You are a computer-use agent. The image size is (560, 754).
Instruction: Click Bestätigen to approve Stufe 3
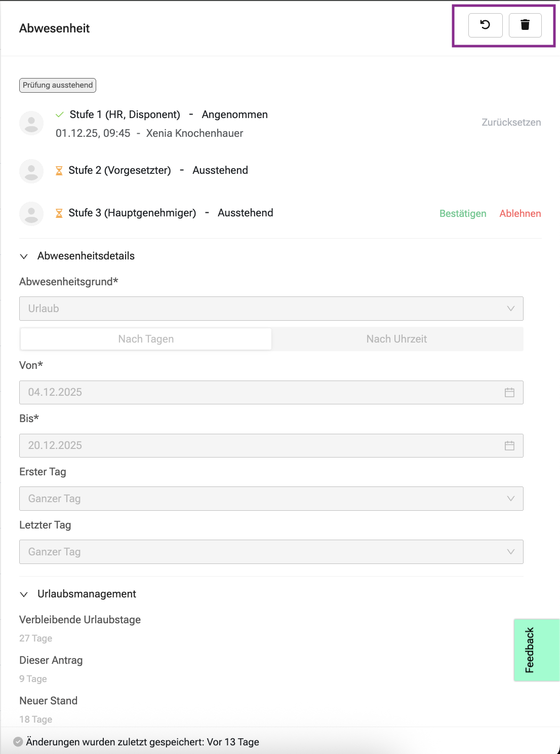(x=463, y=213)
